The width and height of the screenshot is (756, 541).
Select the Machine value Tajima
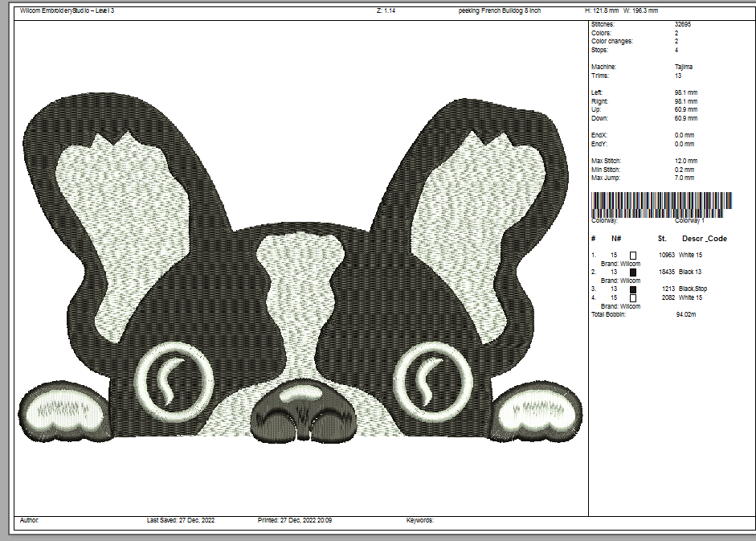click(x=683, y=67)
